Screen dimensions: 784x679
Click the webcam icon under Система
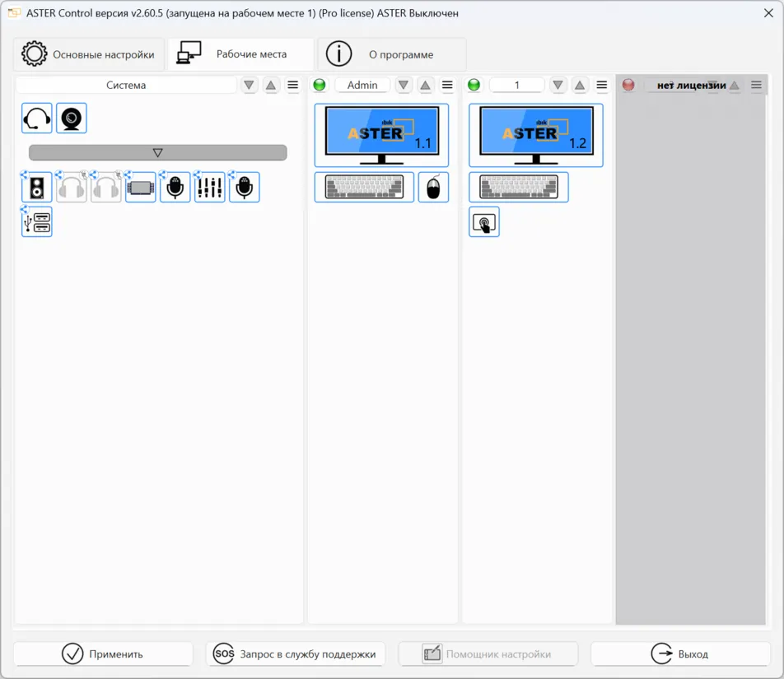coord(71,117)
